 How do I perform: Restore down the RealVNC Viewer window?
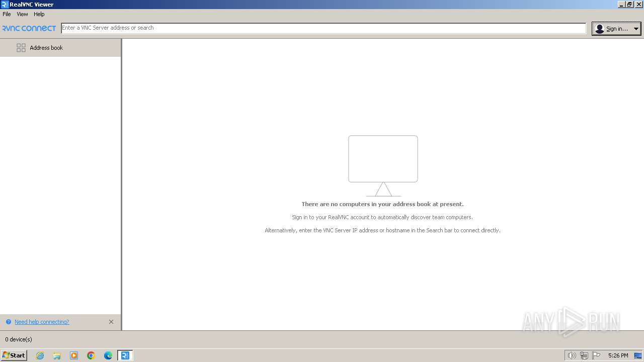[x=629, y=5]
